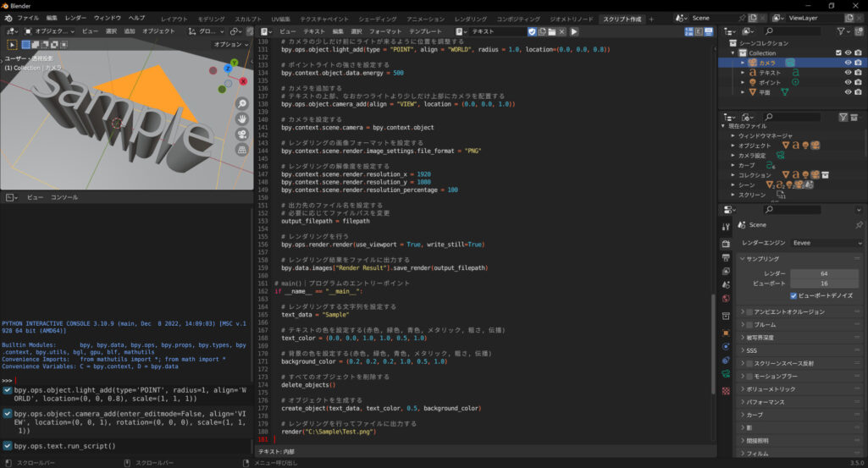Switch to the アニメーション workspace tab
The height and width of the screenshot is (468, 868).
426,19
